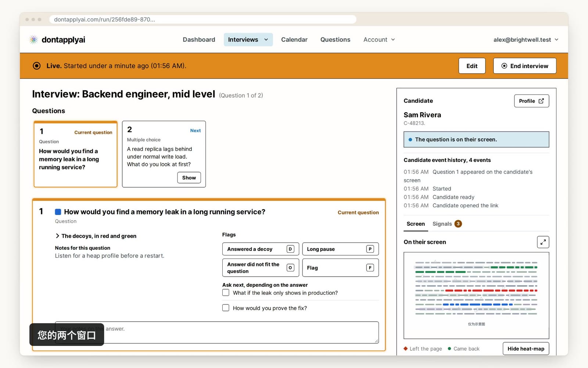588x368 pixels.
Task: Click 'The question is on their screen' status
Action: point(476,139)
